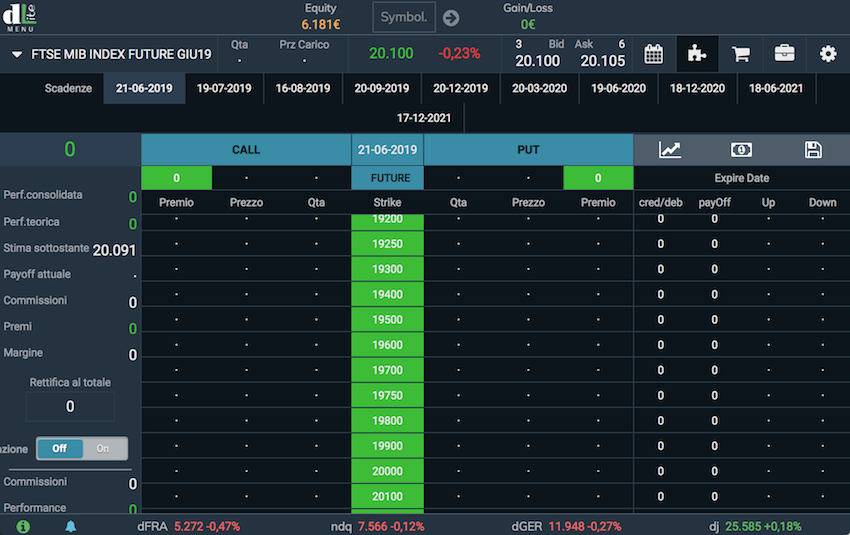Click the arrow next to Symbol field
The height and width of the screenshot is (535, 850).
pos(451,18)
